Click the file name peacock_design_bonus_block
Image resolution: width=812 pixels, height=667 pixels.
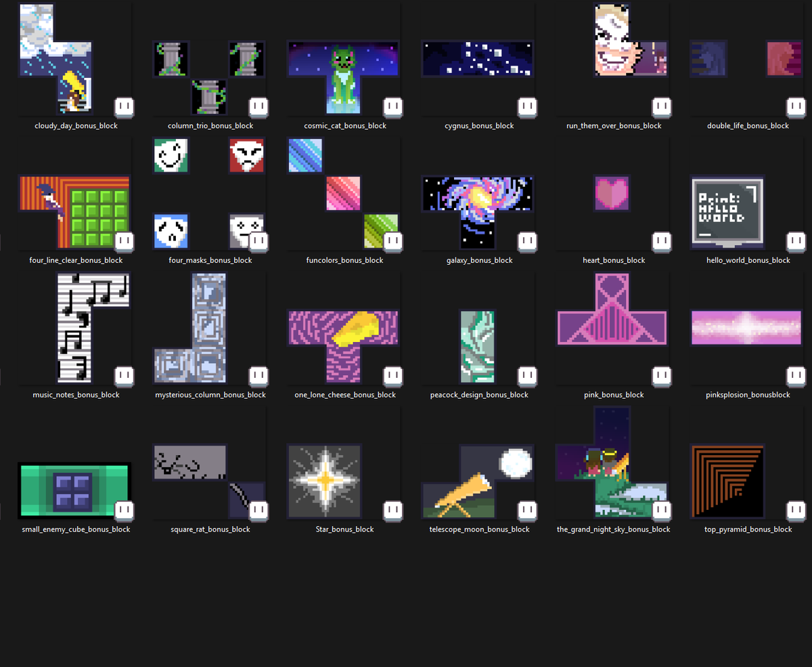pos(479,395)
